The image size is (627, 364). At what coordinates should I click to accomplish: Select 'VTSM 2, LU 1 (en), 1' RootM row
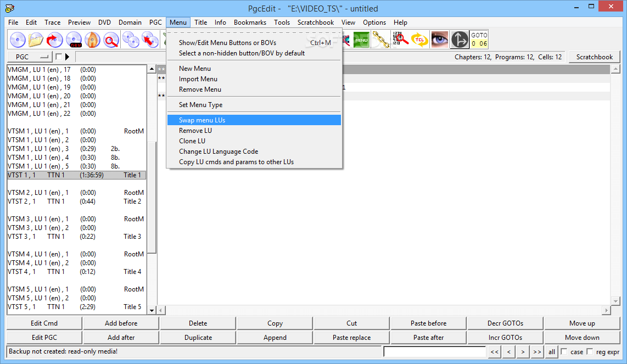click(x=77, y=193)
